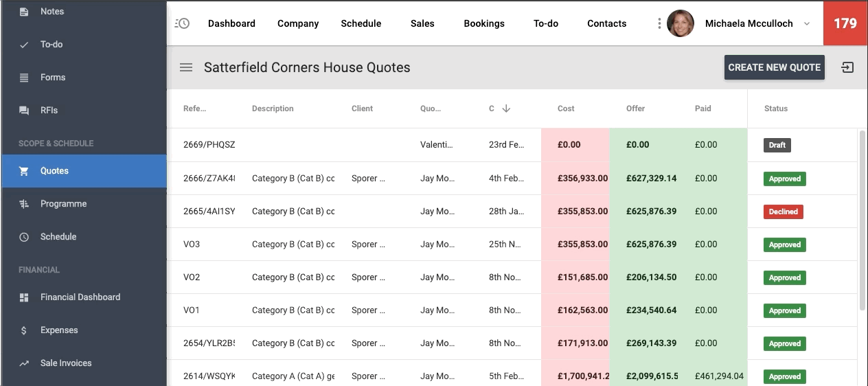Click the vertical scrollbar of quotes table
The width and height of the screenshot is (868, 386).
[x=863, y=220]
